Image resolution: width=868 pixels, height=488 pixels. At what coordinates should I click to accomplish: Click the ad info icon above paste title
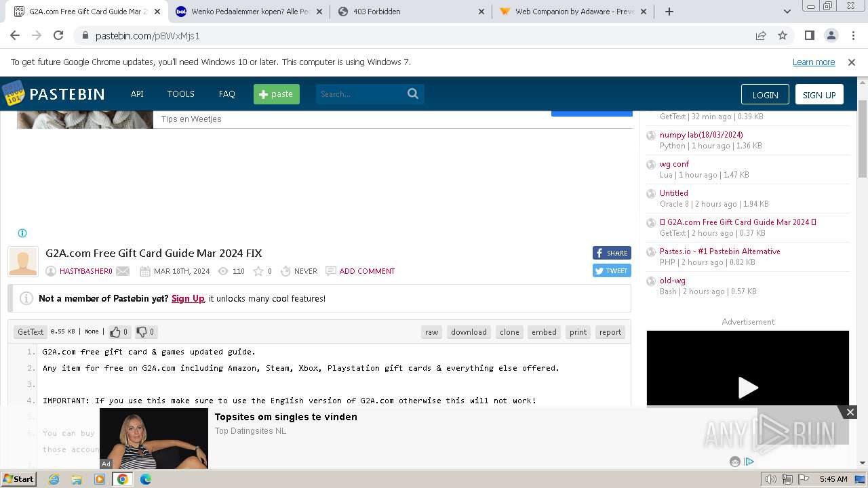(x=22, y=233)
